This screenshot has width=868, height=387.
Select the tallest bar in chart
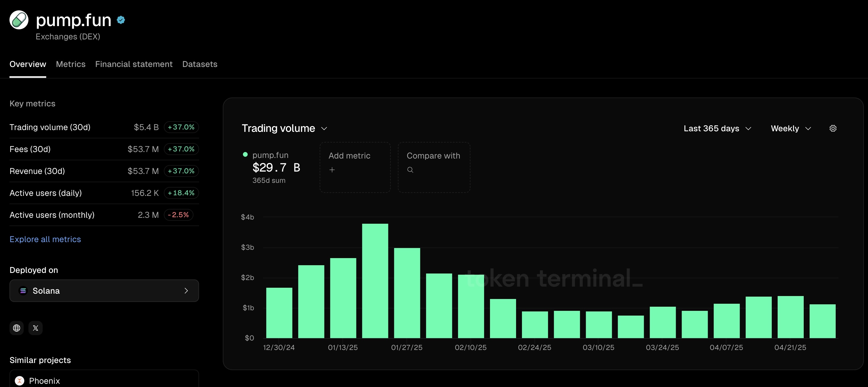(x=375, y=281)
